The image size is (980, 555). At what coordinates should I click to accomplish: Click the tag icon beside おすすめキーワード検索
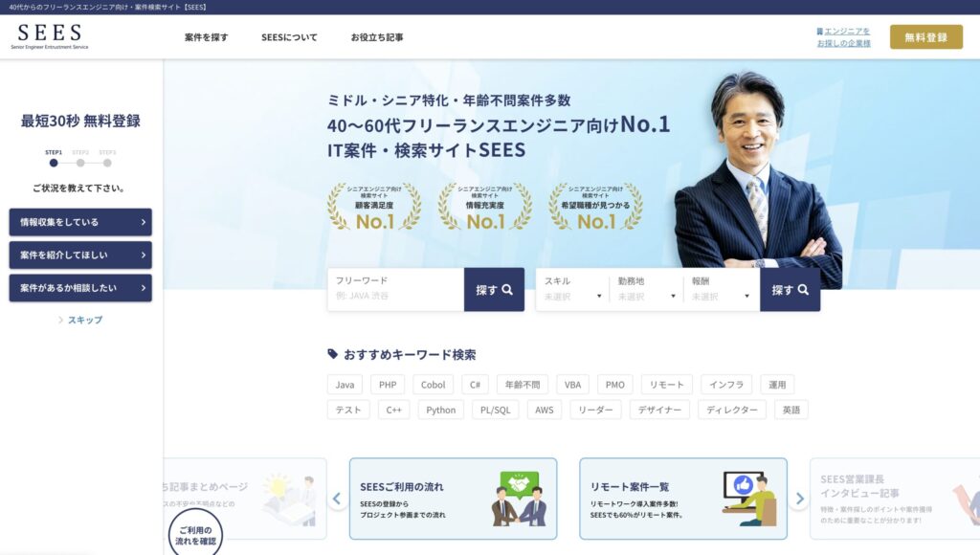click(x=333, y=354)
